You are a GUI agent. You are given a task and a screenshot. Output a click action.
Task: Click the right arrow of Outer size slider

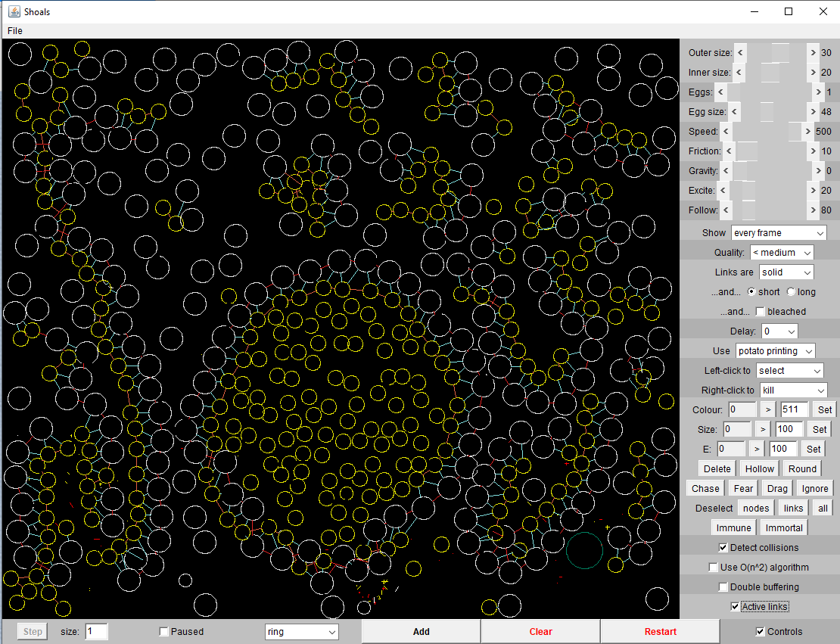[x=813, y=53]
